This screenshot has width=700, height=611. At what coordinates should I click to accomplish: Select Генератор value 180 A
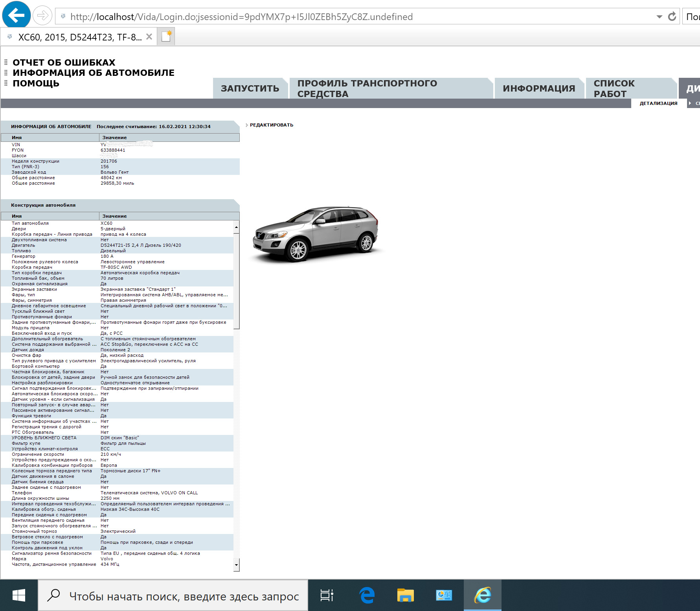click(x=107, y=256)
